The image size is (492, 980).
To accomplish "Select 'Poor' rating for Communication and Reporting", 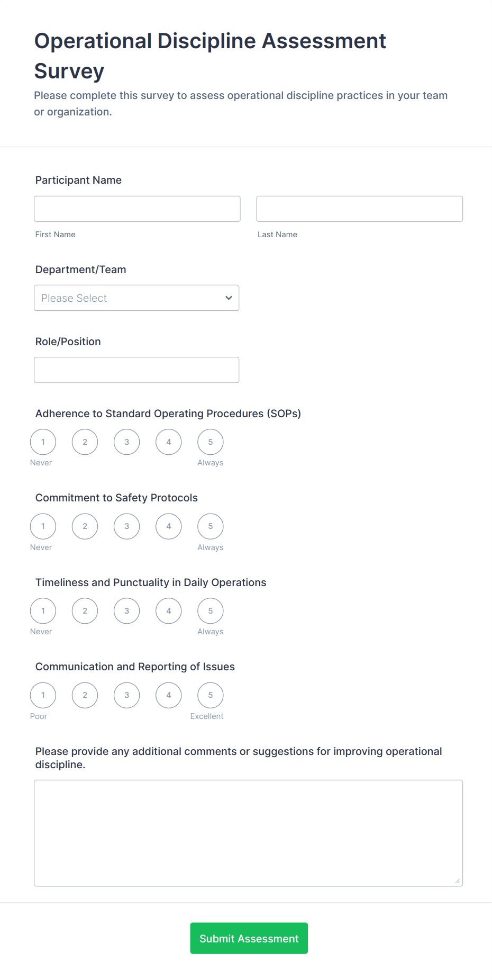I will [x=42, y=695].
